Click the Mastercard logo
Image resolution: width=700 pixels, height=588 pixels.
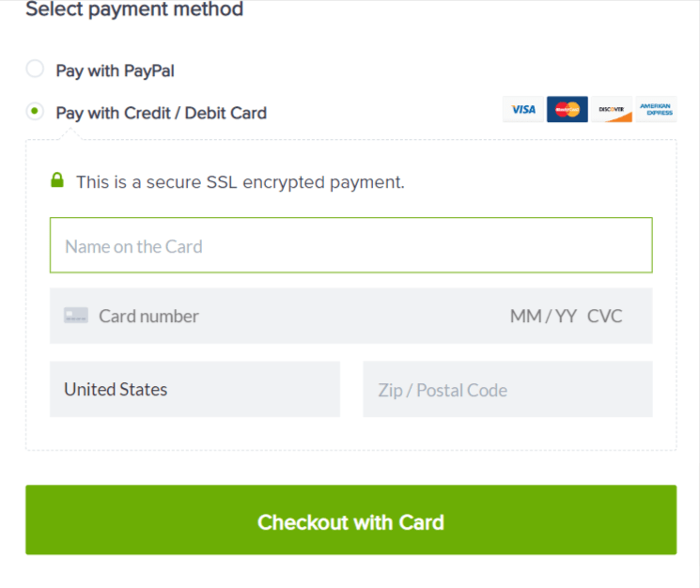pyautogui.click(x=567, y=109)
